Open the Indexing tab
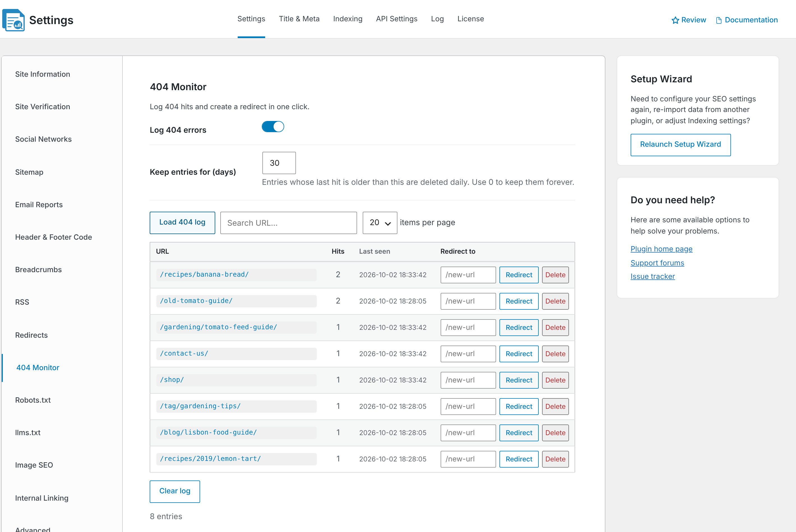The height and width of the screenshot is (532, 796). tap(347, 19)
